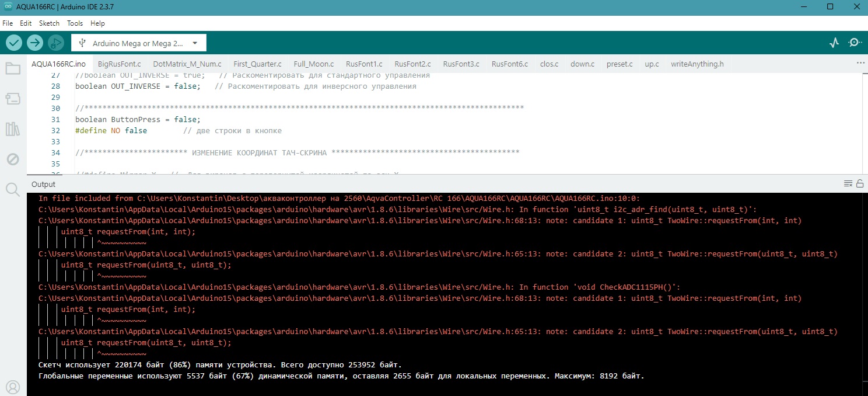The width and height of the screenshot is (868, 396).
Task: Switch to the writeAnything.h tab
Action: point(697,64)
